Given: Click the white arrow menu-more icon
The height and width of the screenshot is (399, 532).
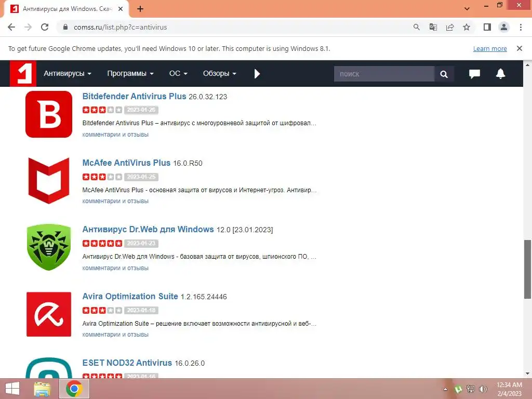Looking at the screenshot, I should pyautogui.click(x=257, y=74).
